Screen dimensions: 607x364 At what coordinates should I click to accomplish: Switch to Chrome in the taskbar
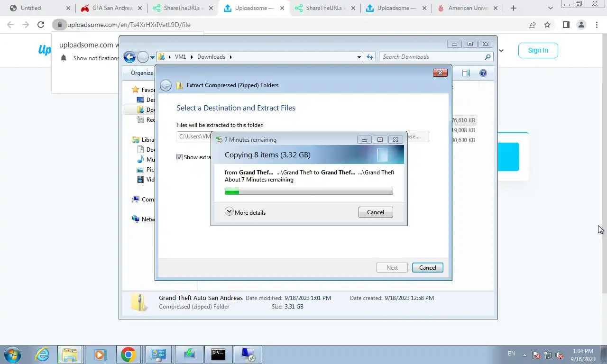pyautogui.click(x=128, y=355)
